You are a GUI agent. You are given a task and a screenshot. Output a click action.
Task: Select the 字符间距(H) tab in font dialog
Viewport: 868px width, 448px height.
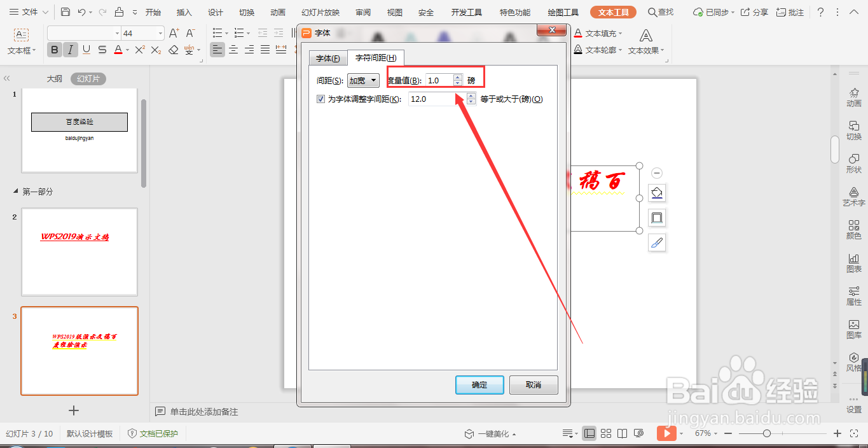tap(376, 58)
